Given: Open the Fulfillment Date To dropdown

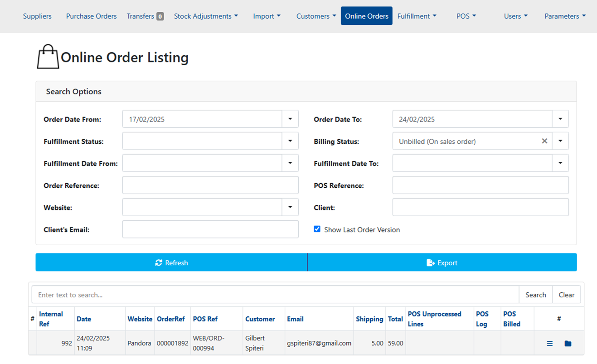Looking at the screenshot, I should (x=560, y=163).
